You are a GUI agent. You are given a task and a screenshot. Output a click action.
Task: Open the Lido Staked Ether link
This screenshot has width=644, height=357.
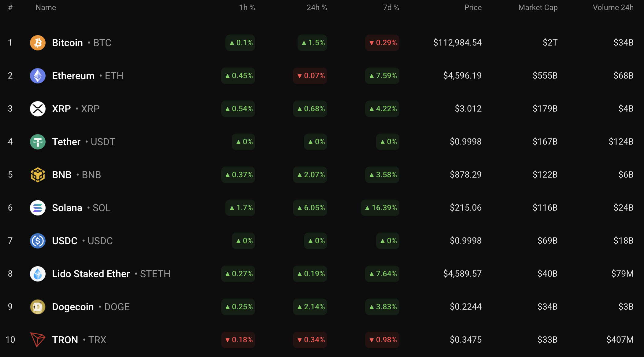click(91, 274)
